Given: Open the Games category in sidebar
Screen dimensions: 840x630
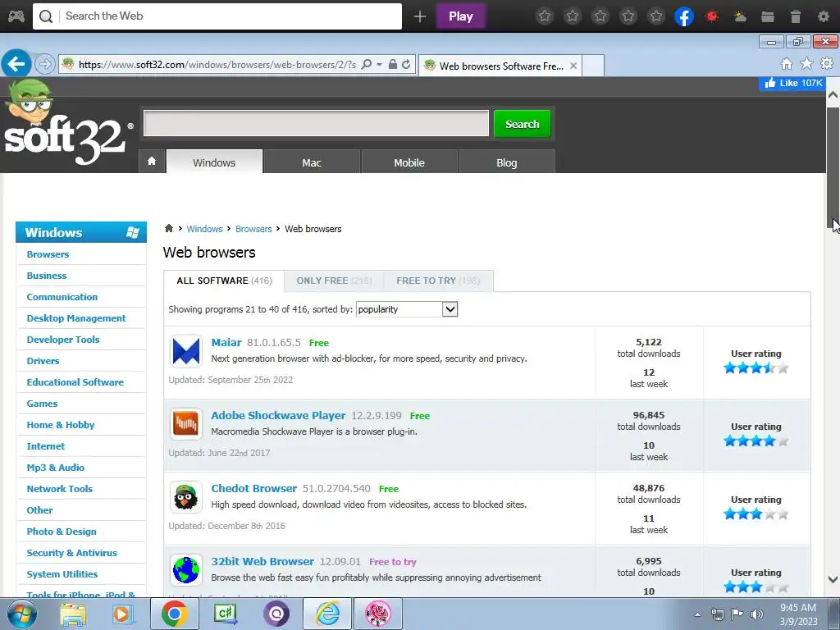Looking at the screenshot, I should pos(42,404).
